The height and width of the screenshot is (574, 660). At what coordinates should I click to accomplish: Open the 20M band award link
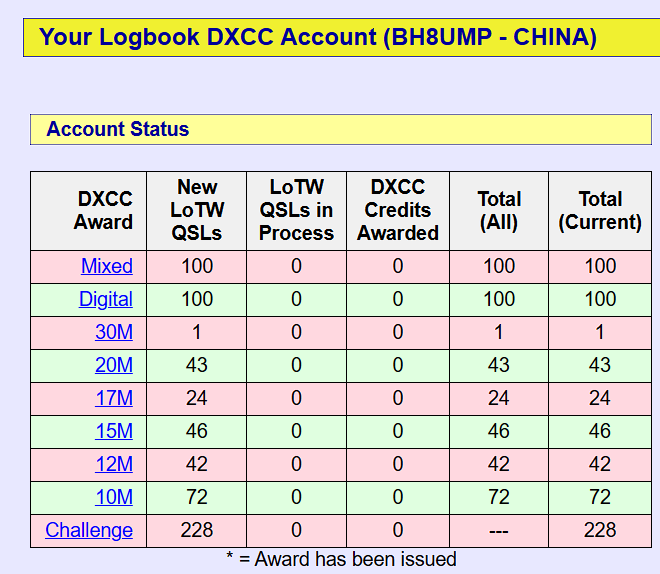114,365
